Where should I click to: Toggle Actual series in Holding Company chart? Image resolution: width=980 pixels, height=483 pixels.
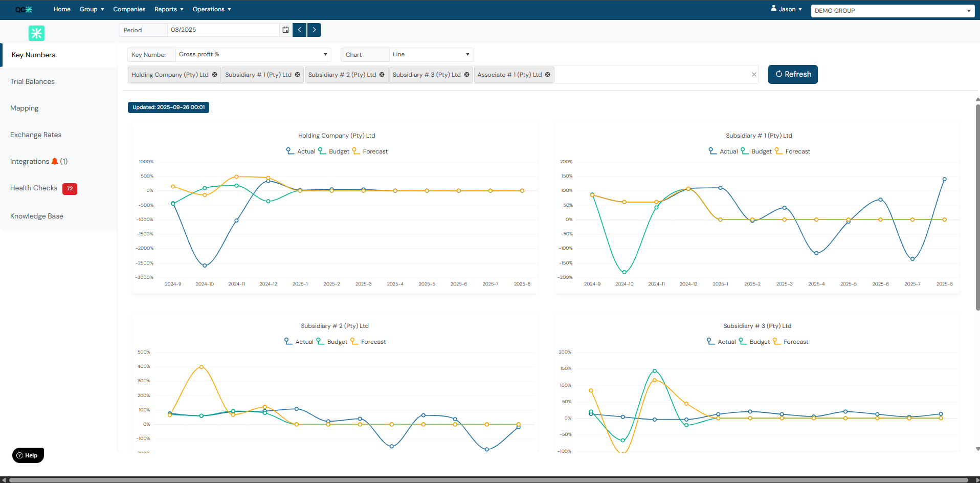pyautogui.click(x=301, y=151)
